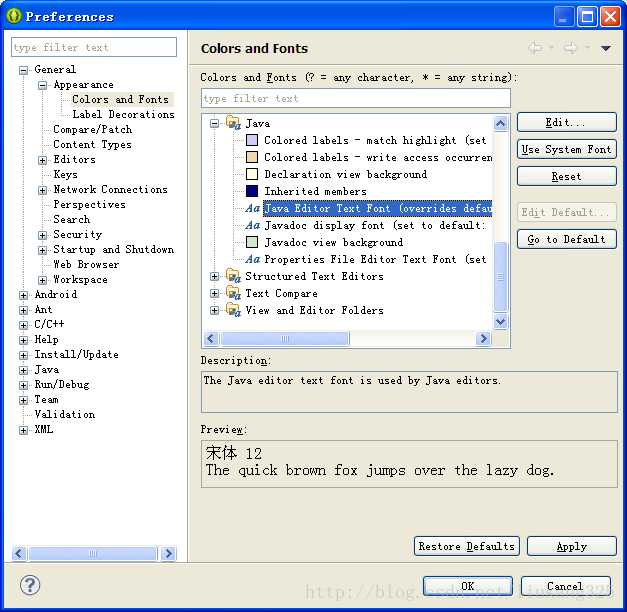This screenshot has height=612, width=627.
Task: Collapse the General tree node
Action: click(x=24, y=70)
